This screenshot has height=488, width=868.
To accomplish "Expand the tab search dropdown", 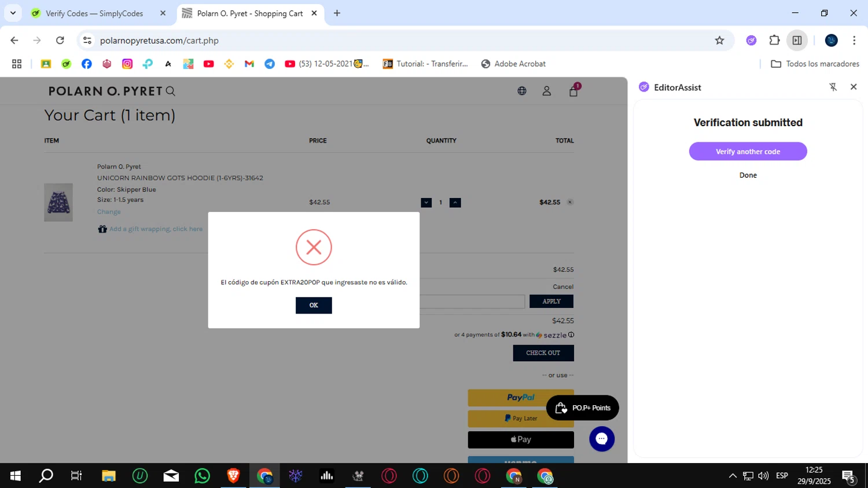I will point(13,13).
